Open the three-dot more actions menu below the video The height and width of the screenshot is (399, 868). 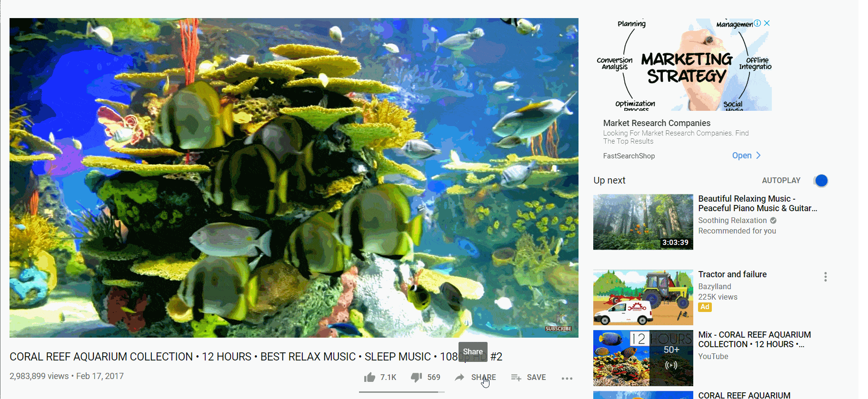pyautogui.click(x=567, y=378)
